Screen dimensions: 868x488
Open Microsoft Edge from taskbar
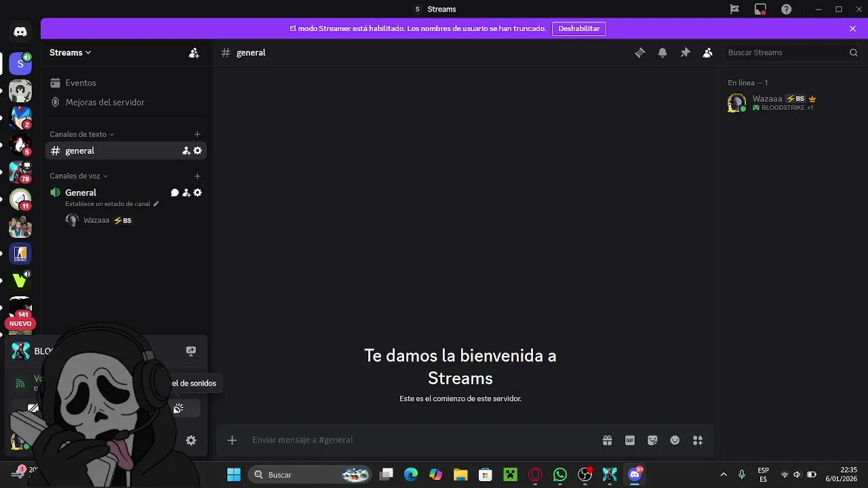(x=411, y=474)
